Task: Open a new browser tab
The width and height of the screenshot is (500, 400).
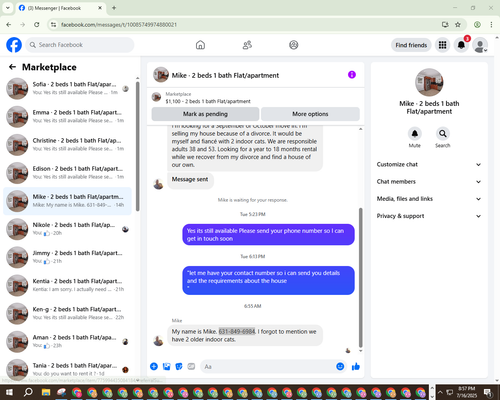Action: [114, 8]
